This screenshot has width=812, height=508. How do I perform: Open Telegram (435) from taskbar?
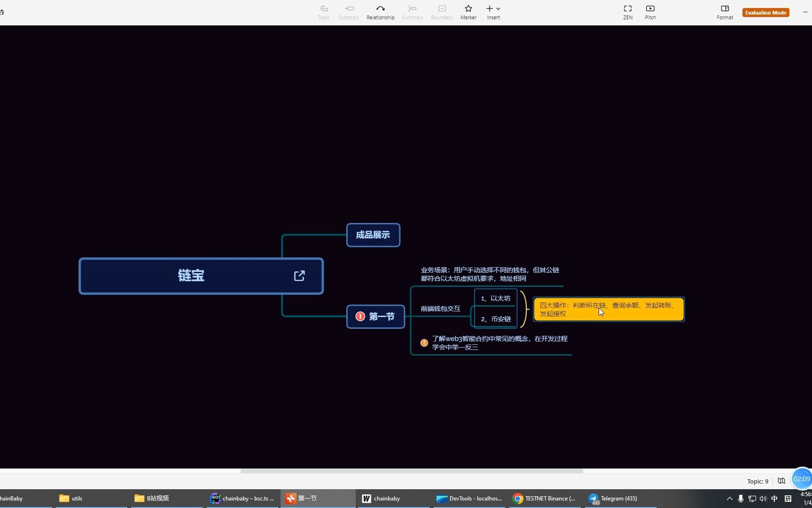click(620, 499)
